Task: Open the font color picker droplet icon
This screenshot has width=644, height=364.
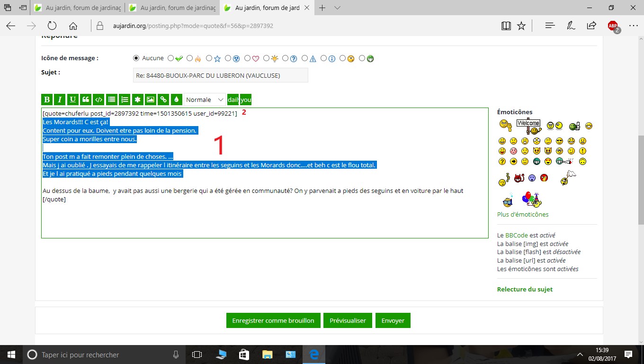Action: click(x=176, y=100)
